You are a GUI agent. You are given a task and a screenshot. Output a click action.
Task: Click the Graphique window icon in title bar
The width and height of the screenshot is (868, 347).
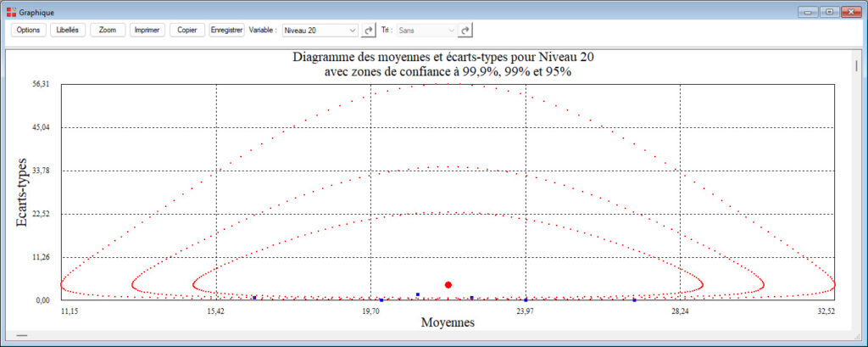click(10, 11)
